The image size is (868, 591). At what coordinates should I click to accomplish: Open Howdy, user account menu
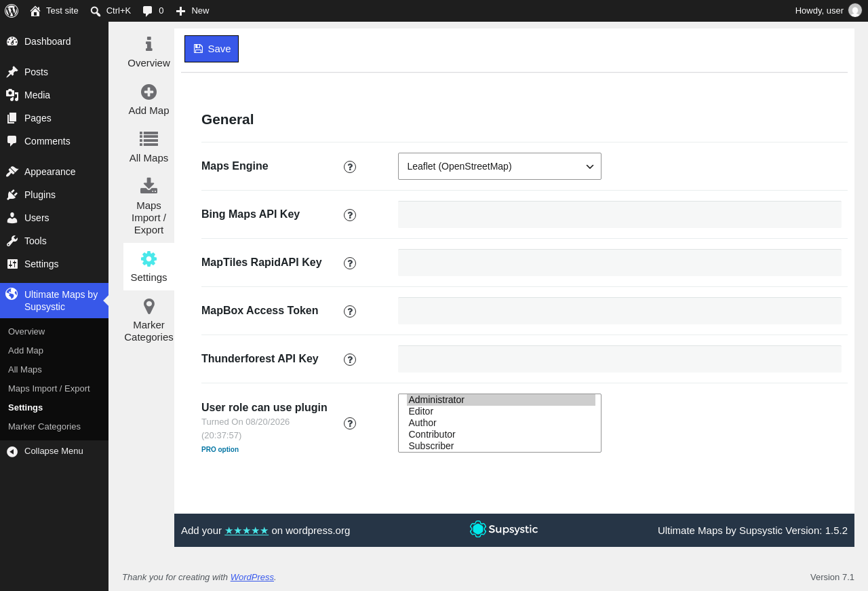click(828, 10)
